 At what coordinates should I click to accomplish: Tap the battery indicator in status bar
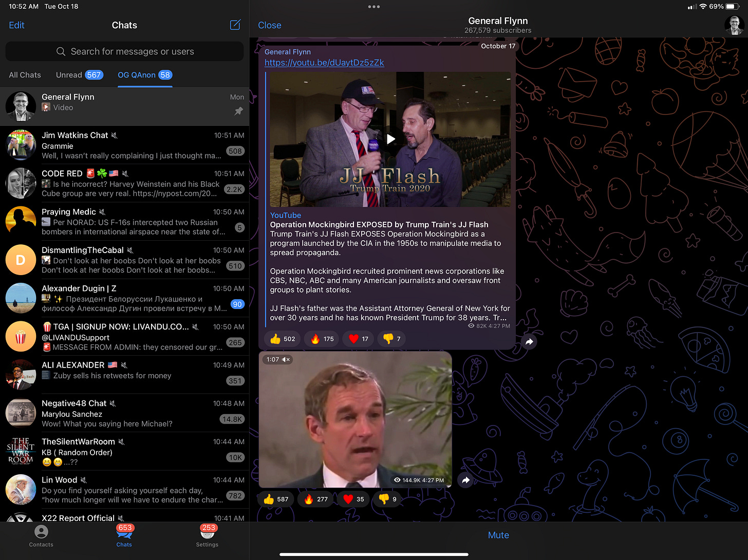(x=732, y=7)
